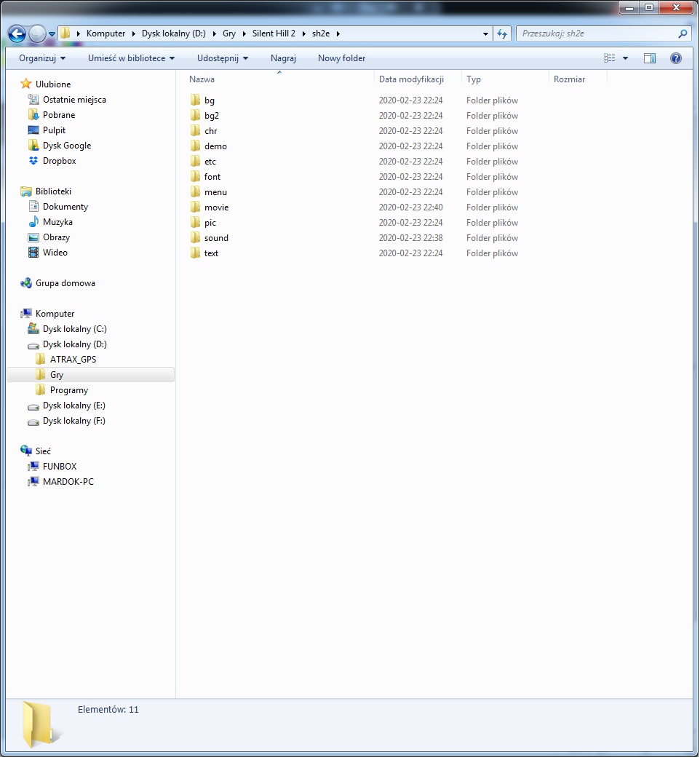Go to 'Silent Hill 2' breadcrumb segment
Viewport: 700px width, 760px height.
274,33
